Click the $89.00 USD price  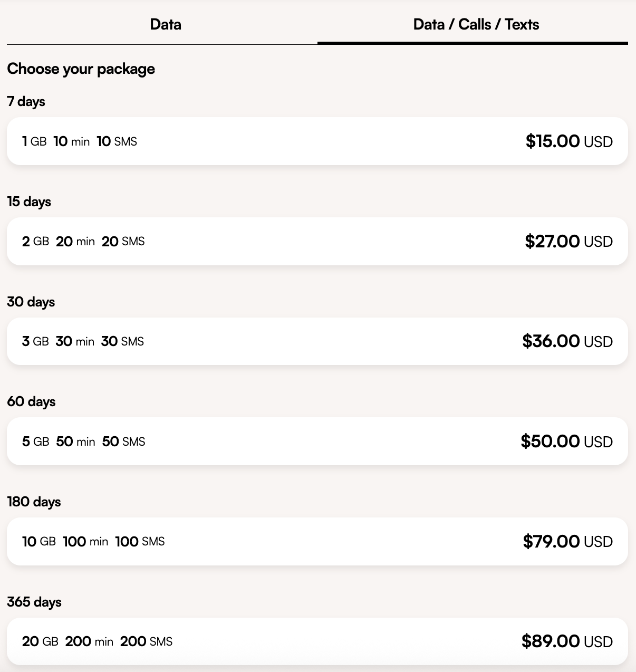(x=567, y=641)
